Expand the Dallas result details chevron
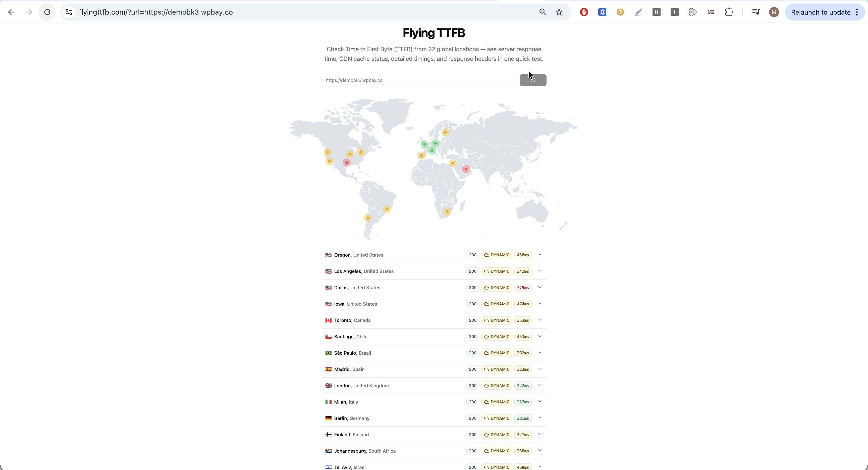 (539, 288)
